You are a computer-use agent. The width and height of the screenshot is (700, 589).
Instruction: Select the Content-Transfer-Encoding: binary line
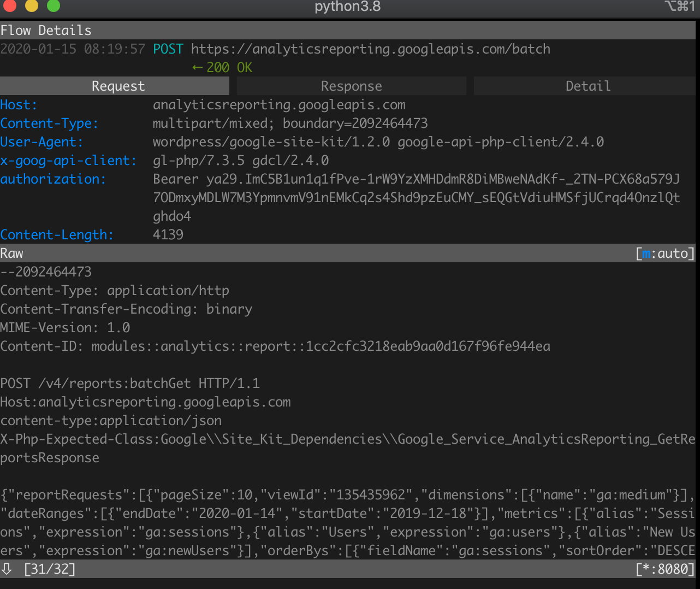[x=126, y=309]
